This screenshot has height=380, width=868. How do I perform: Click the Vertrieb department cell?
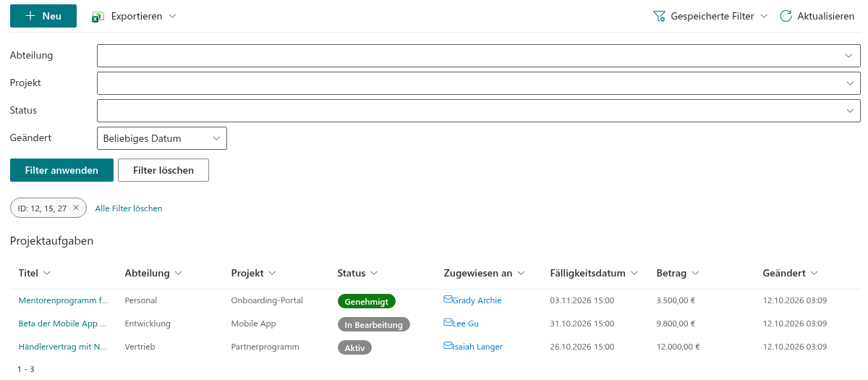pos(140,347)
